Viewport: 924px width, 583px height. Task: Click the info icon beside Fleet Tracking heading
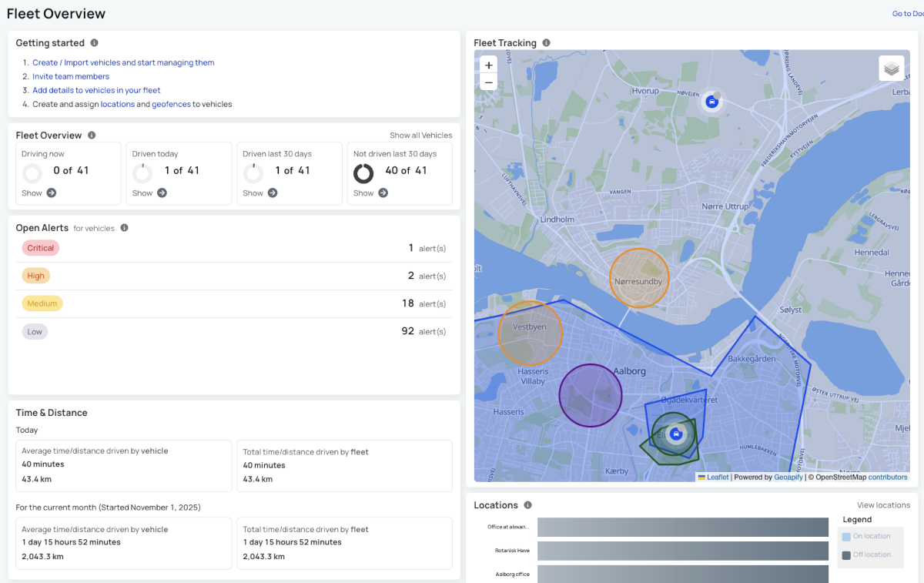546,42
